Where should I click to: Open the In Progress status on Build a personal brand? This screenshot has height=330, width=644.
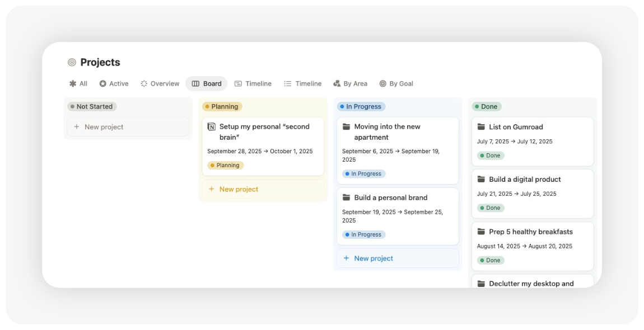(x=363, y=234)
